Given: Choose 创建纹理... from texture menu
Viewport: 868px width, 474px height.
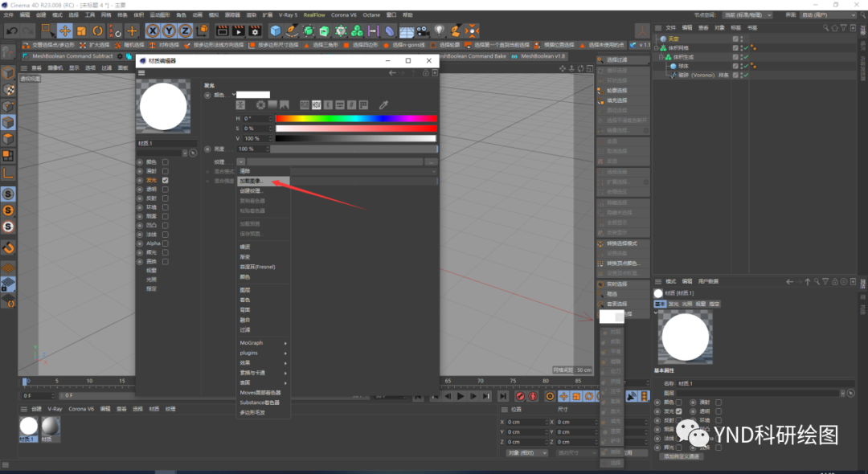Looking at the screenshot, I should coord(264,191).
